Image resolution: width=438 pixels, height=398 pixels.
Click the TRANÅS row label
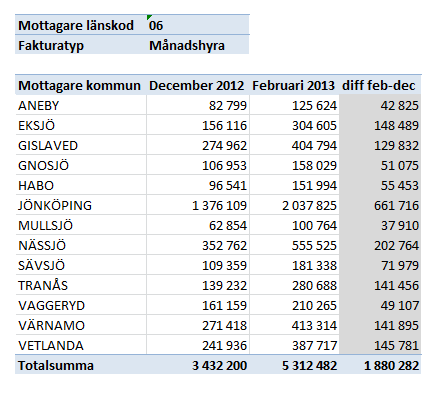[x=43, y=285]
